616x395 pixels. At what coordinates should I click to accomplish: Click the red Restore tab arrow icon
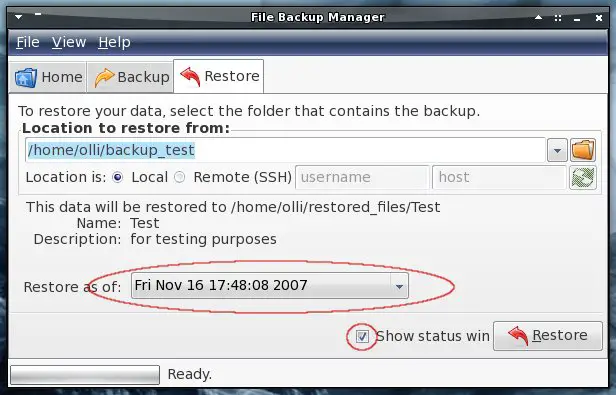pyautogui.click(x=191, y=76)
